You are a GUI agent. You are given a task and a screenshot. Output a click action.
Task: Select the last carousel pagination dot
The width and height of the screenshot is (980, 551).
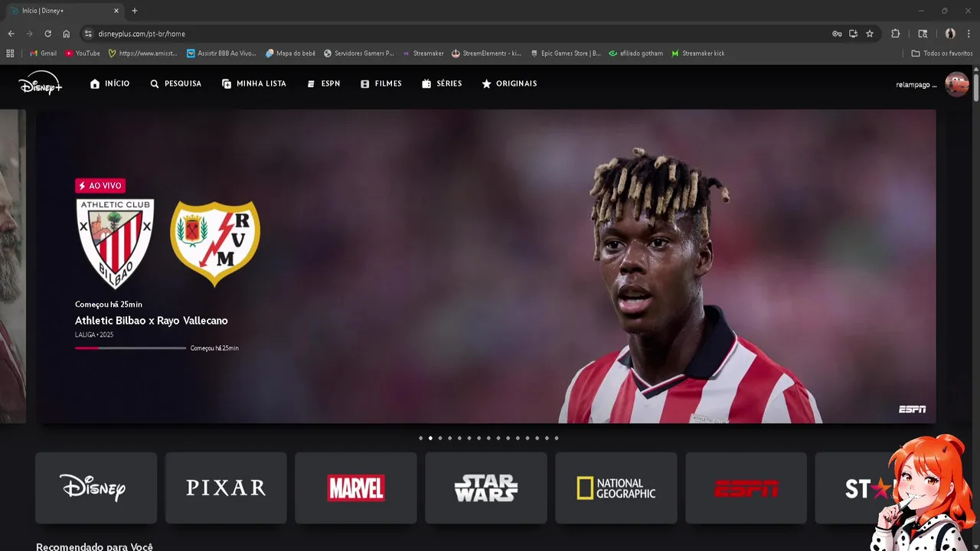tap(557, 439)
